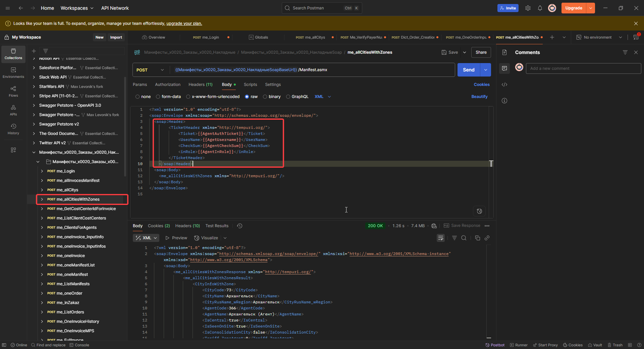Switch to the Authorization tab
Image resolution: width=644 pixels, height=349 pixels.
click(x=168, y=85)
